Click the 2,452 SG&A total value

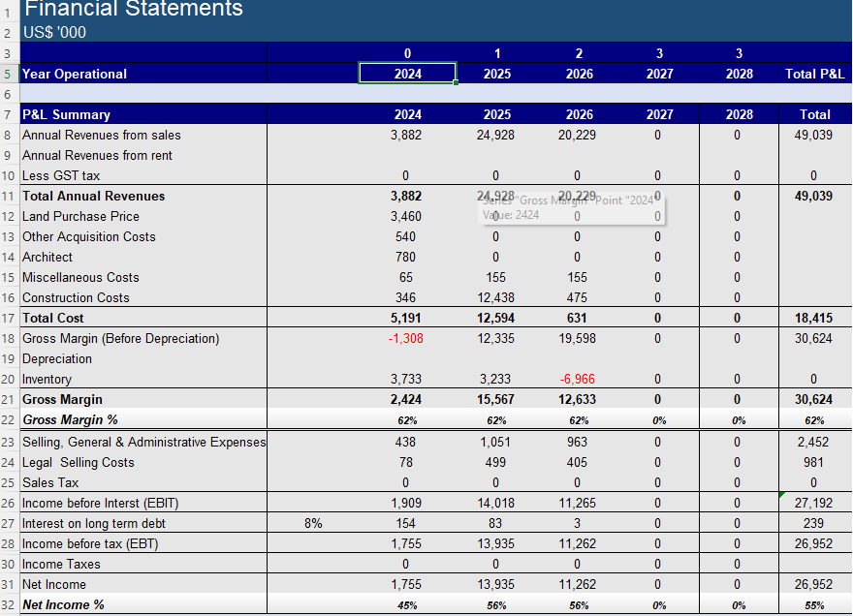tap(813, 442)
